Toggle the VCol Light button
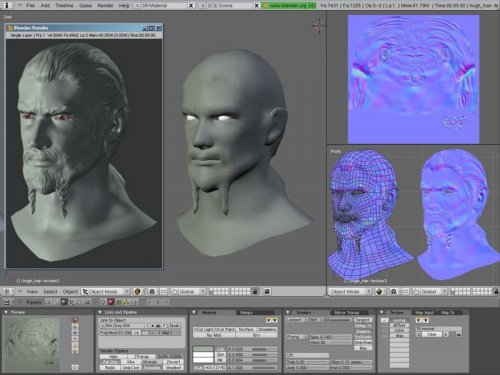500x375 pixels. 204,329
